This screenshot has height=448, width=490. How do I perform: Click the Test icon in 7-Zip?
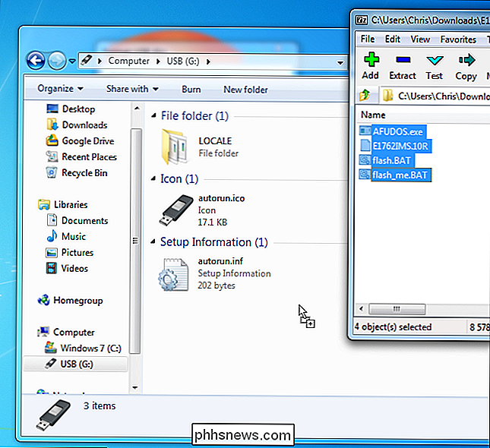click(x=435, y=60)
